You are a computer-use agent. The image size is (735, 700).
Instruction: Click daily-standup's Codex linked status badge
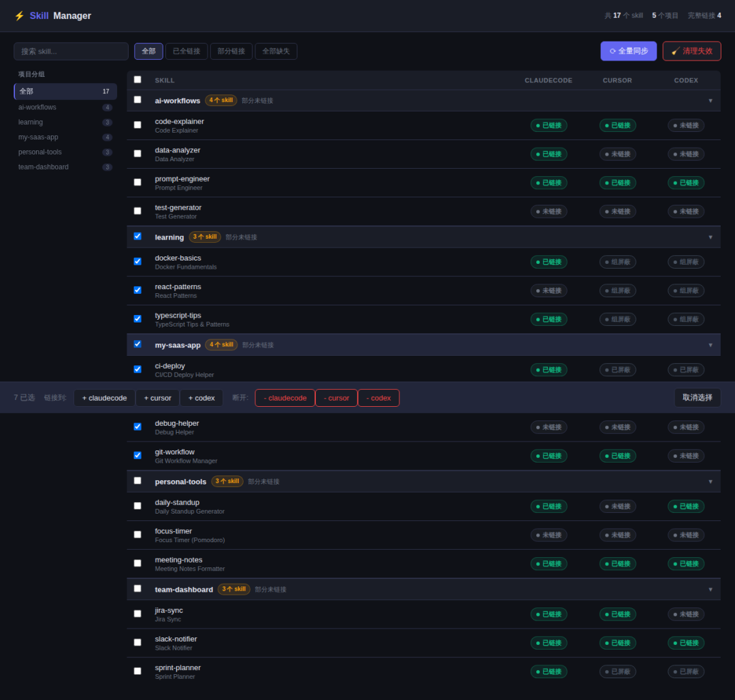[685, 506]
